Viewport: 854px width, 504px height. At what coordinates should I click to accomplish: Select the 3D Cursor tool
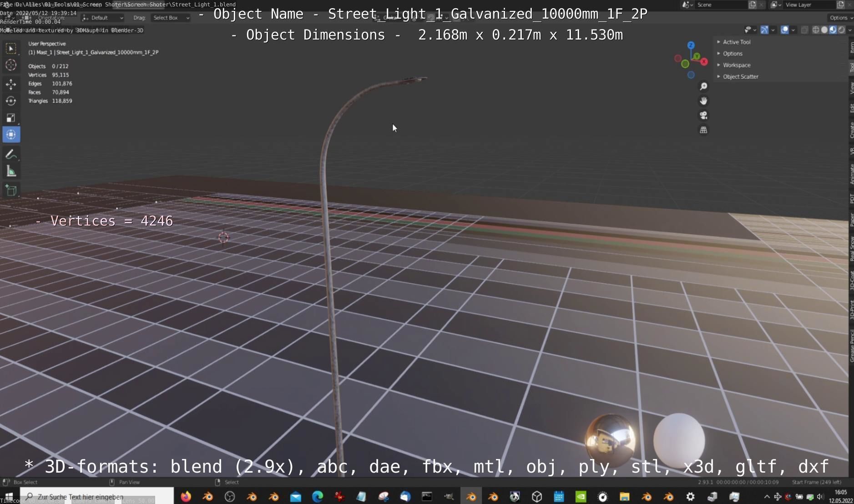pos(11,65)
